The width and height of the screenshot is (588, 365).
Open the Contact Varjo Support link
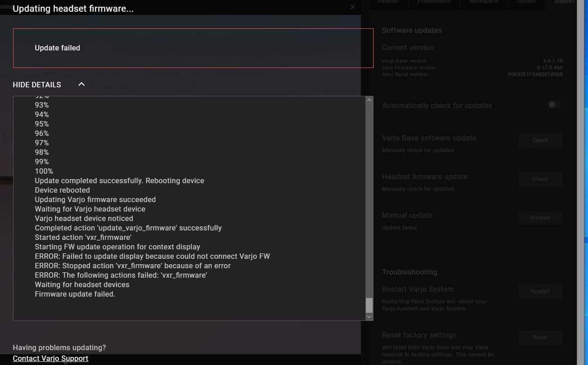coord(50,358)
